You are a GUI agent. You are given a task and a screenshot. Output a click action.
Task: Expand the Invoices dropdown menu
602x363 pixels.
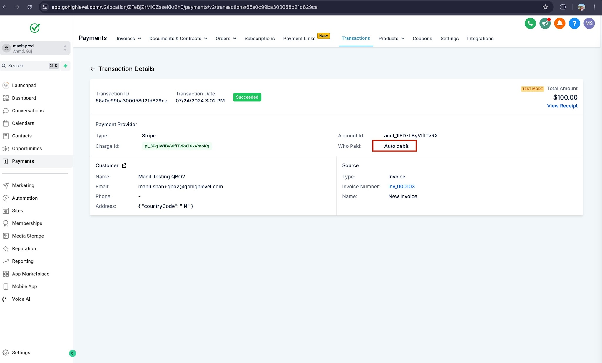tap(129, 38)
